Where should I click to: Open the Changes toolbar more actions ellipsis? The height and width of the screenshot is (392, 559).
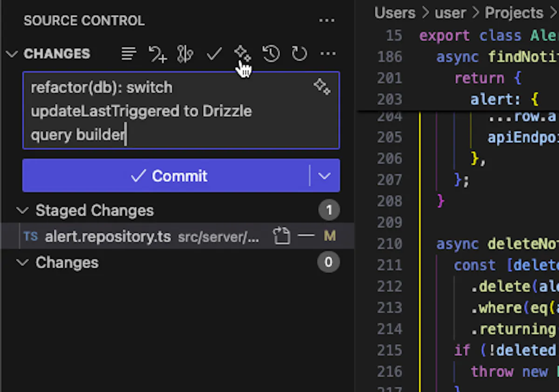click(x=328, y=54)
